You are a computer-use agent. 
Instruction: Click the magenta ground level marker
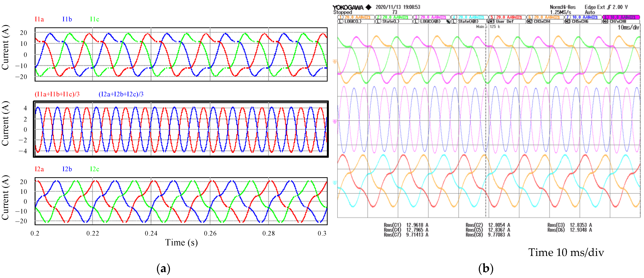click(x=335, y=121)
